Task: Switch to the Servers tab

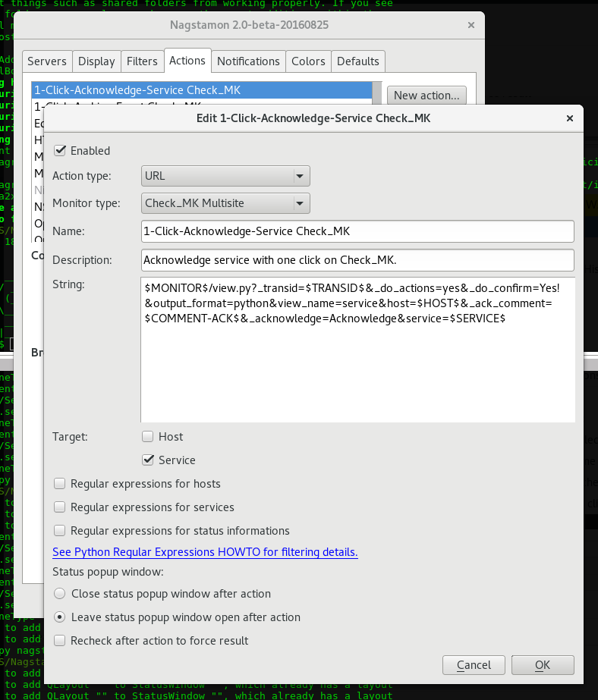Action: pos(47,61)
